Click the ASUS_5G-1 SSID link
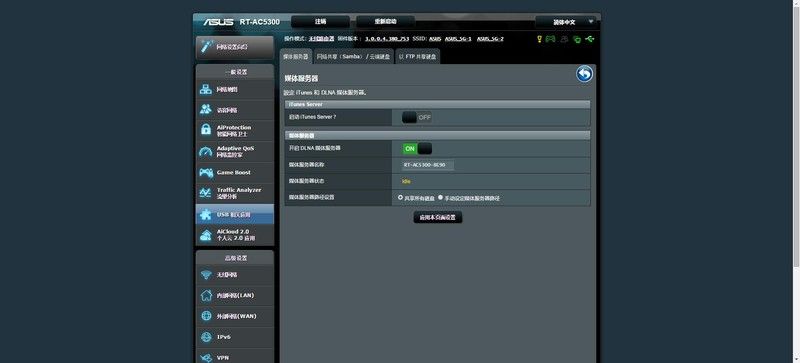The image size is (800, 363). click(x=458, y=39)
